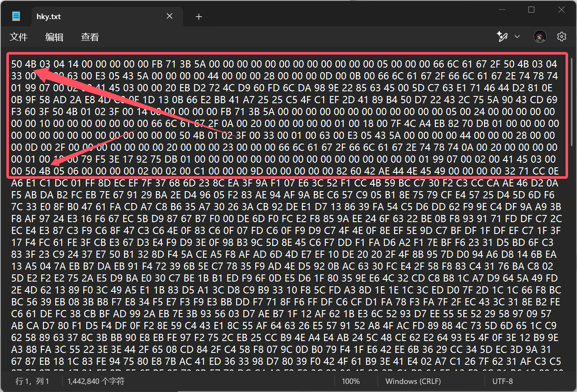Open Notepad settings gear
Screen dimensions: 577x392
pos(562,37)
